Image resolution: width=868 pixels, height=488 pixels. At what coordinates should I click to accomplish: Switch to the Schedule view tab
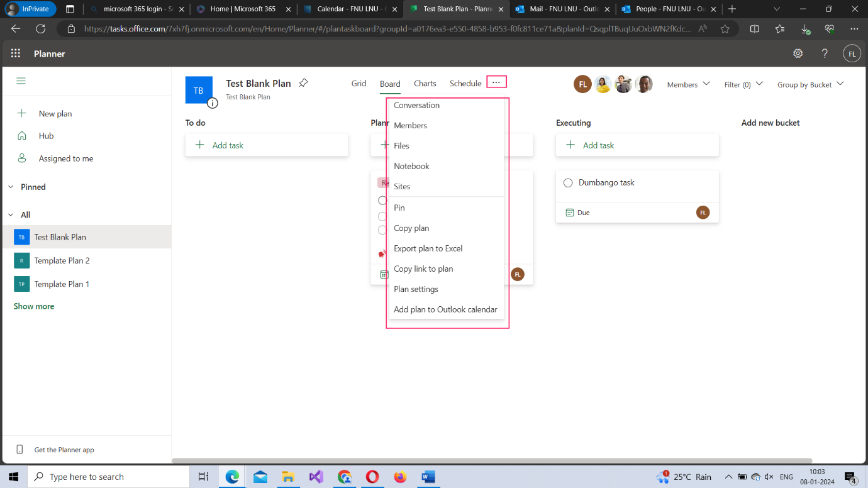tap(465, 84)
